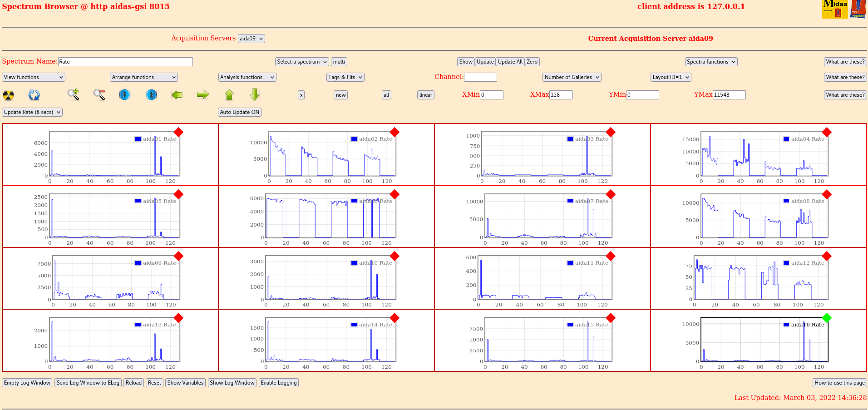
Task: Click What are these? beside Spectra functions
Action: click(x=845, y=62)
